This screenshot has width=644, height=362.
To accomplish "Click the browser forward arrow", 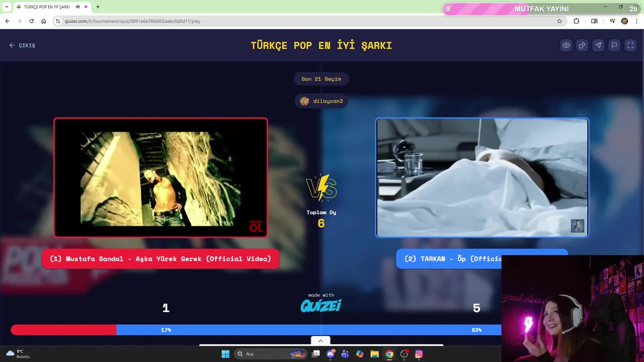I will 20,21.
